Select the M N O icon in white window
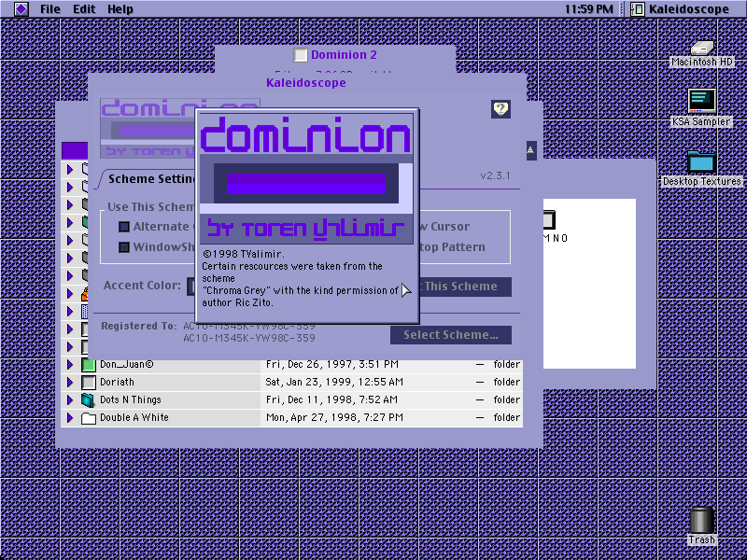This screenshot has height=560, width=747. point(549,220)
